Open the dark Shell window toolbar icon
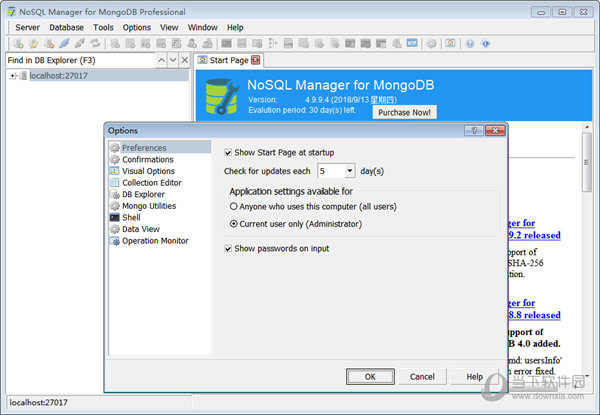Viewport: 600px width, 415px height. click(x=227, y=44)
